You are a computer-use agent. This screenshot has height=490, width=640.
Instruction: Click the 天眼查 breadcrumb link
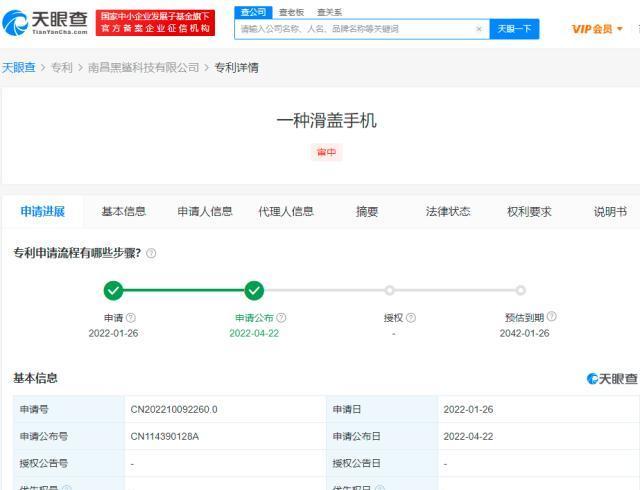tap(19, 67)
